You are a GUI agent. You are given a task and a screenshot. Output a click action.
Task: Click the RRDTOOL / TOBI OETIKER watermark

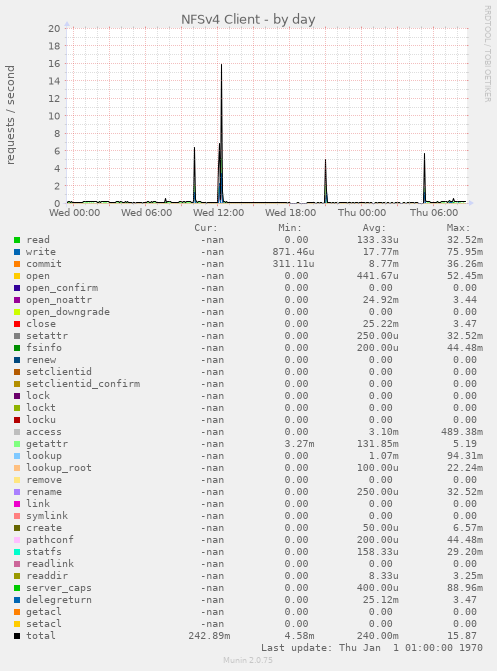click(x=488, y=53)
